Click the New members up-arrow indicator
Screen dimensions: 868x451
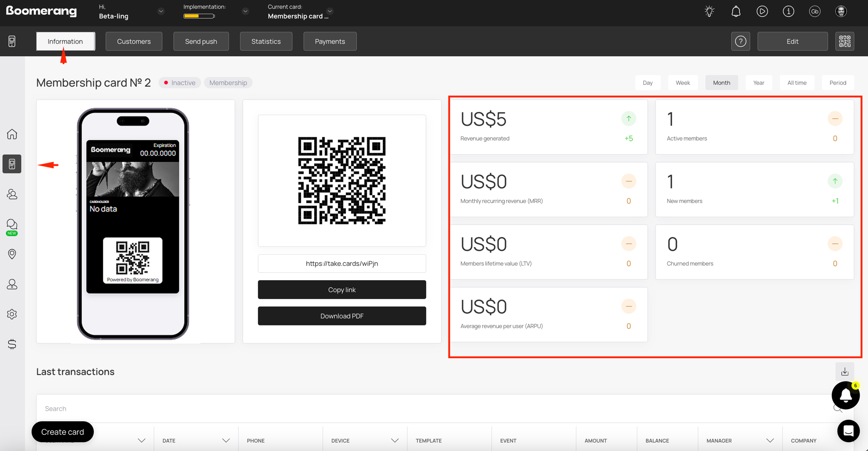click(835, 181)
